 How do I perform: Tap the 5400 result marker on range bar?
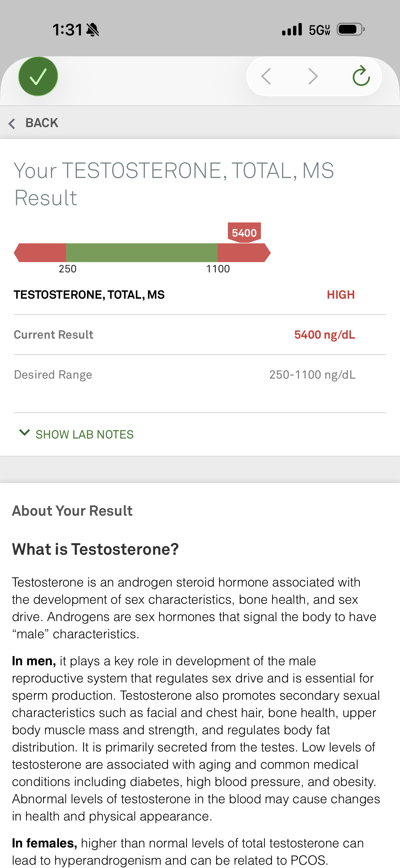tap(245, 232)
